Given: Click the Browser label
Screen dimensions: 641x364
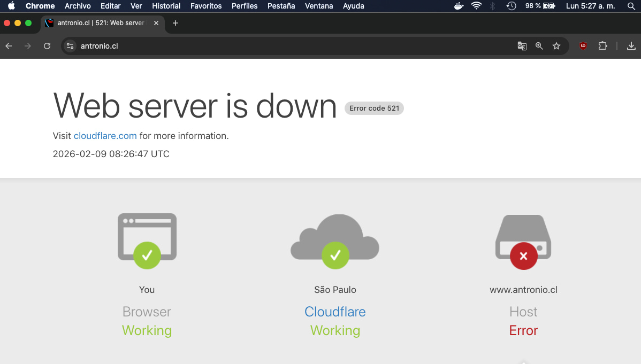Looking at the screenshot, I should click(x=147, y=312).
